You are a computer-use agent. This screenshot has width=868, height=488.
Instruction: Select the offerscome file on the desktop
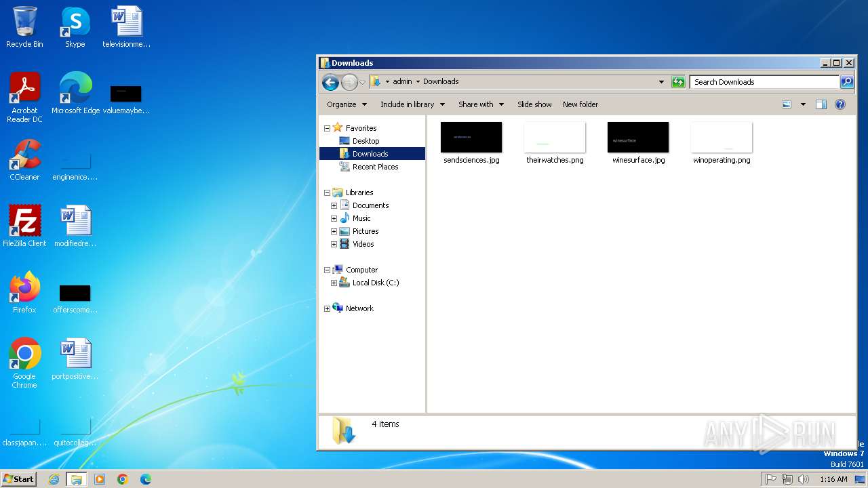coord(75,298)
